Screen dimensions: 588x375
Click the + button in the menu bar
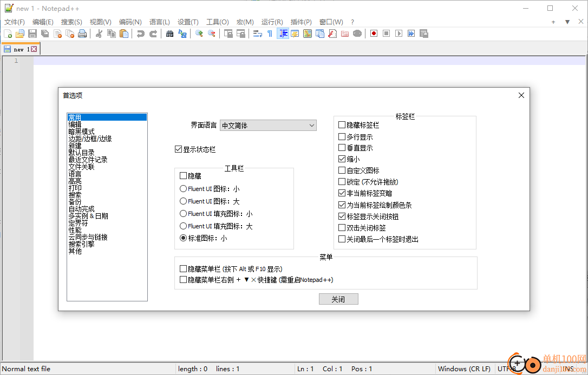pos(553,22)
